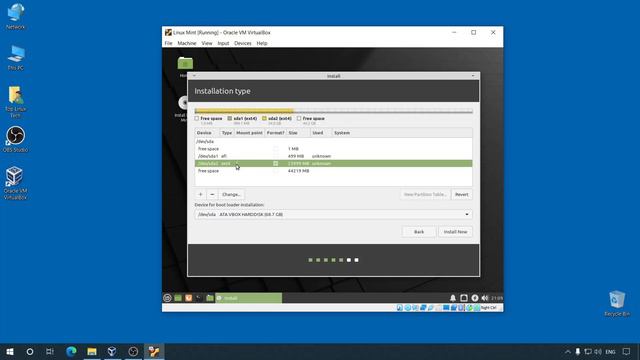640x360 pixels.
Task: Select the Install task in Mint panel
Action: point(249,298)
